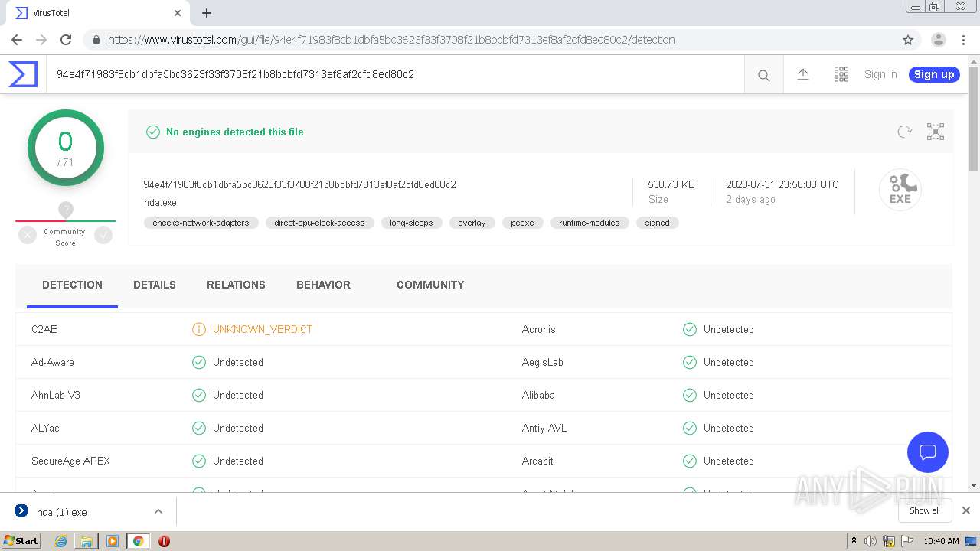Open the file upload icon
This screenshot has height=551, width=980.
pyautogui.click(x=802, y=74)
